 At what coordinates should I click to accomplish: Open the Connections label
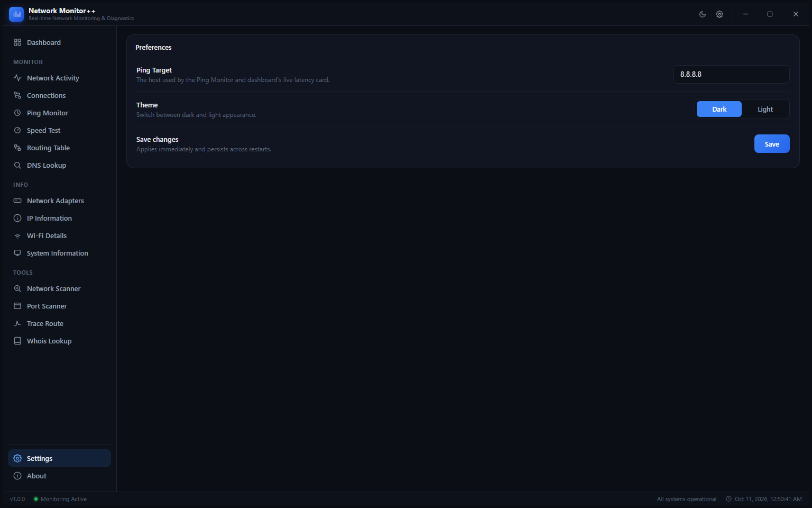tap(47, 95)
